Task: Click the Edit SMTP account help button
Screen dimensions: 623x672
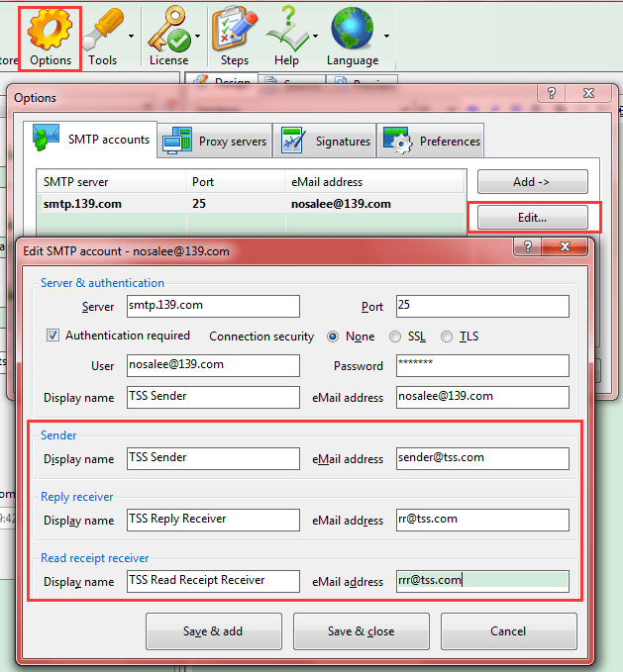Action: (x=527, y=246)
